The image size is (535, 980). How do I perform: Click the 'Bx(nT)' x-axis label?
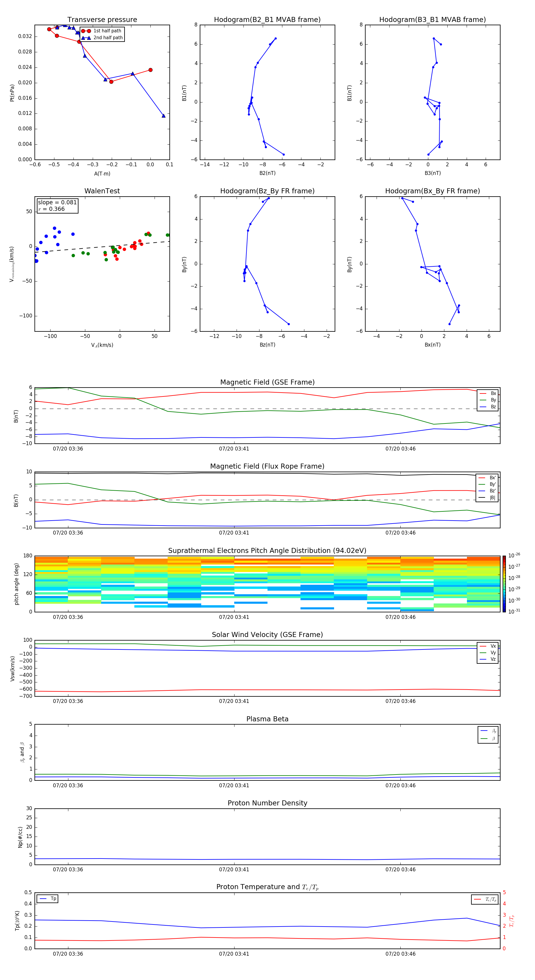(x=432, y=345)
